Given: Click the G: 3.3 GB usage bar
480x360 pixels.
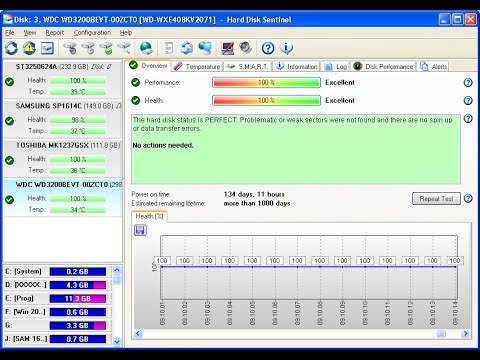Looking at the screenshot, I should point(78,326).
